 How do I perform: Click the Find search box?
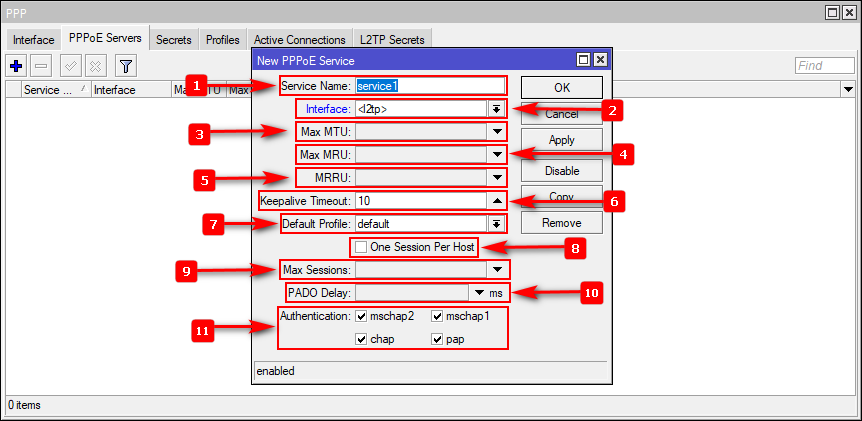pyautogui.click(x=824, y=66)
